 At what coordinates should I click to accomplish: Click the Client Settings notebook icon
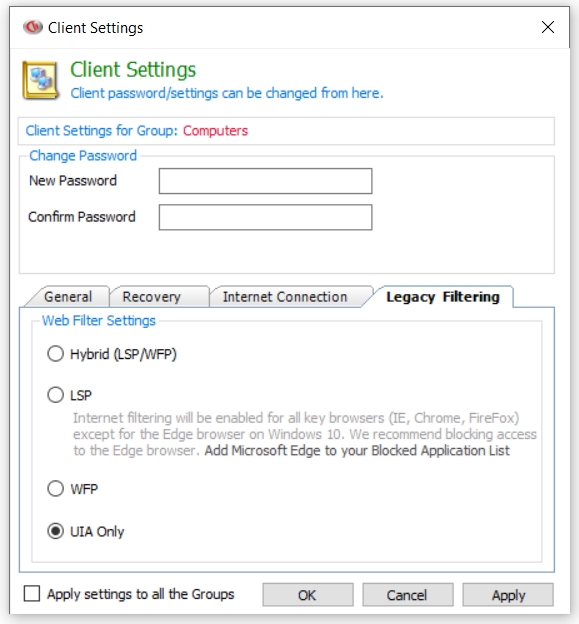point(41,80)
